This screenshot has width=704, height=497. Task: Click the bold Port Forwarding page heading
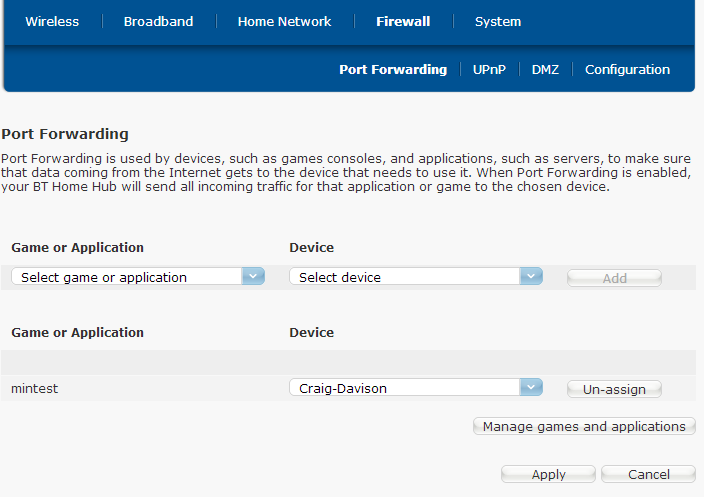click(65, 133)
